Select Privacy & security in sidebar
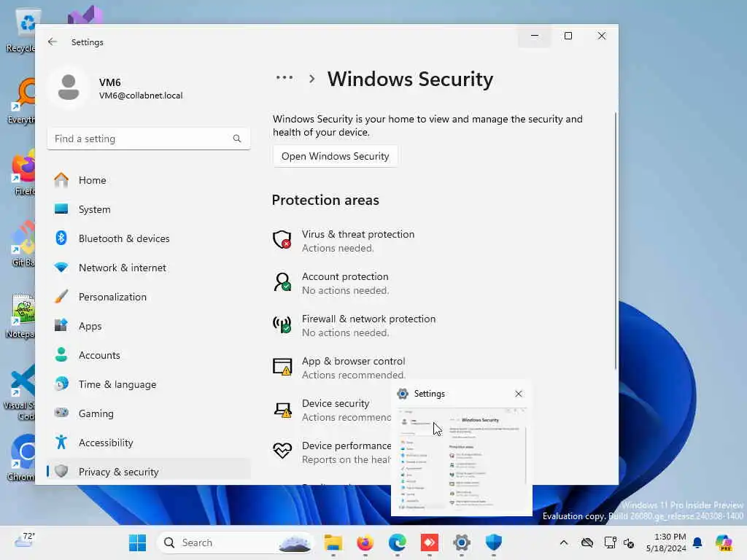 click(149, 472)
